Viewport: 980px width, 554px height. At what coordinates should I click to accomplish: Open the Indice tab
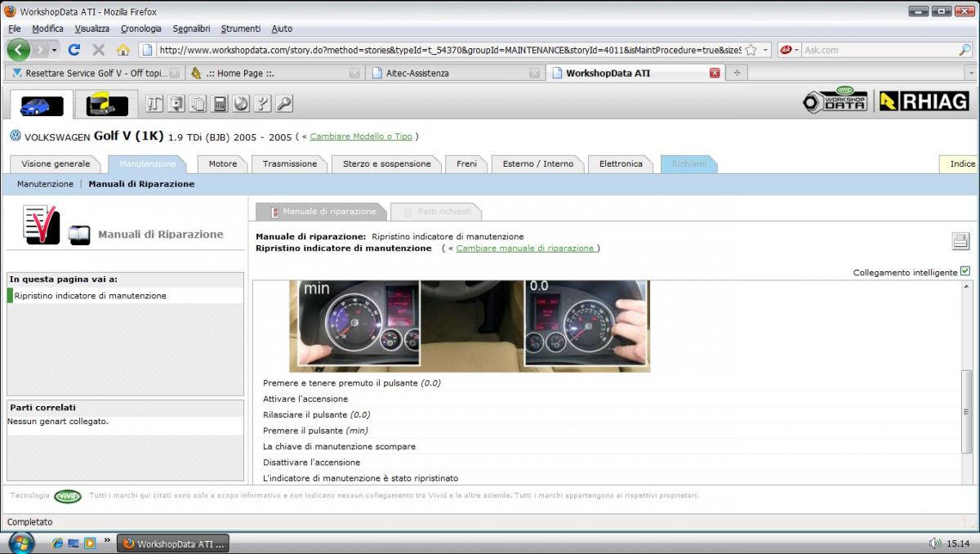point(960,163)
